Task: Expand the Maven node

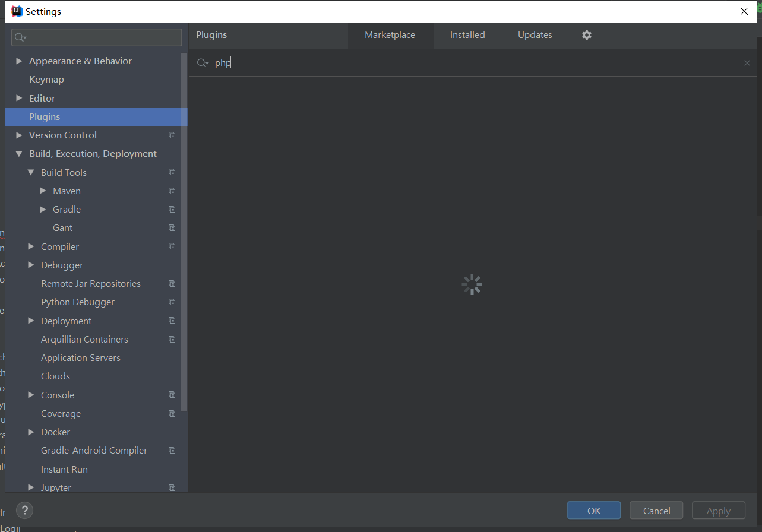Action: pyautogui.click(x=43, y=191)
